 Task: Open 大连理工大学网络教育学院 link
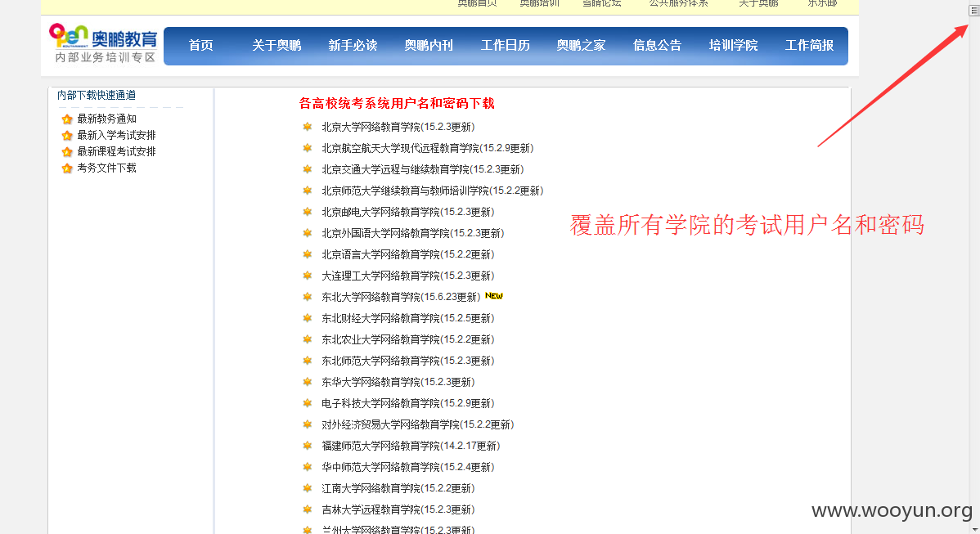tap(408, 276)
